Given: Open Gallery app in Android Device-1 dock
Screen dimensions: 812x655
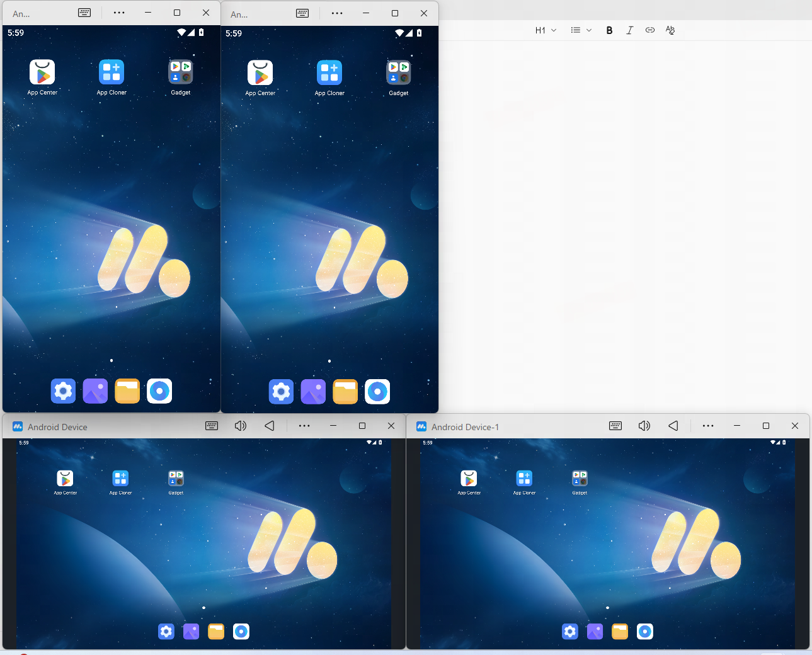Looking at the screenshot, I should point(595,631).
